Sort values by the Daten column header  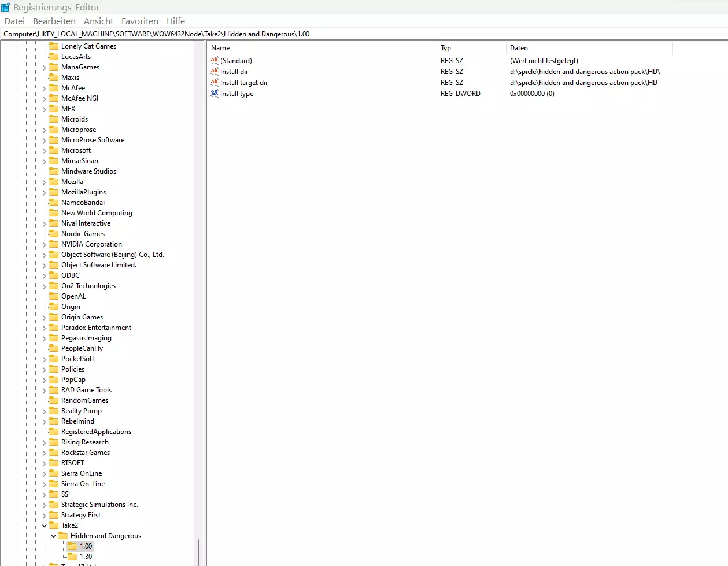tap(589, 48)
